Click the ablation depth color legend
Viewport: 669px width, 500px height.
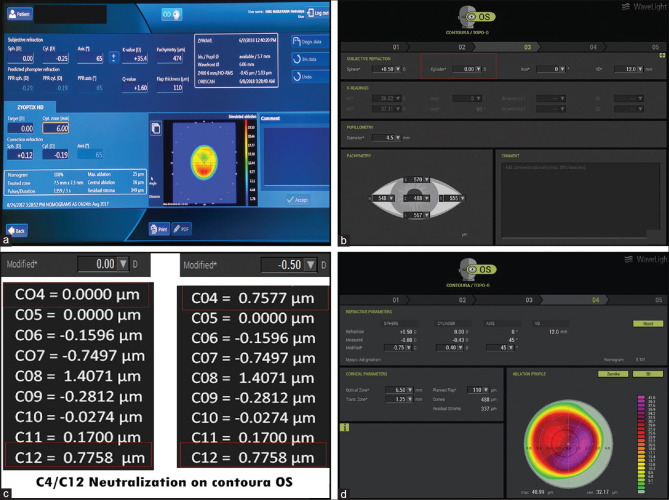point(642,444)
